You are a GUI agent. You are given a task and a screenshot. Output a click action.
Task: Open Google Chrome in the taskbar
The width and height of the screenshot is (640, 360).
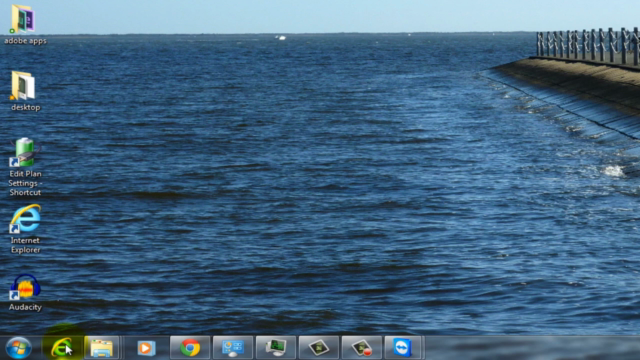190,348
